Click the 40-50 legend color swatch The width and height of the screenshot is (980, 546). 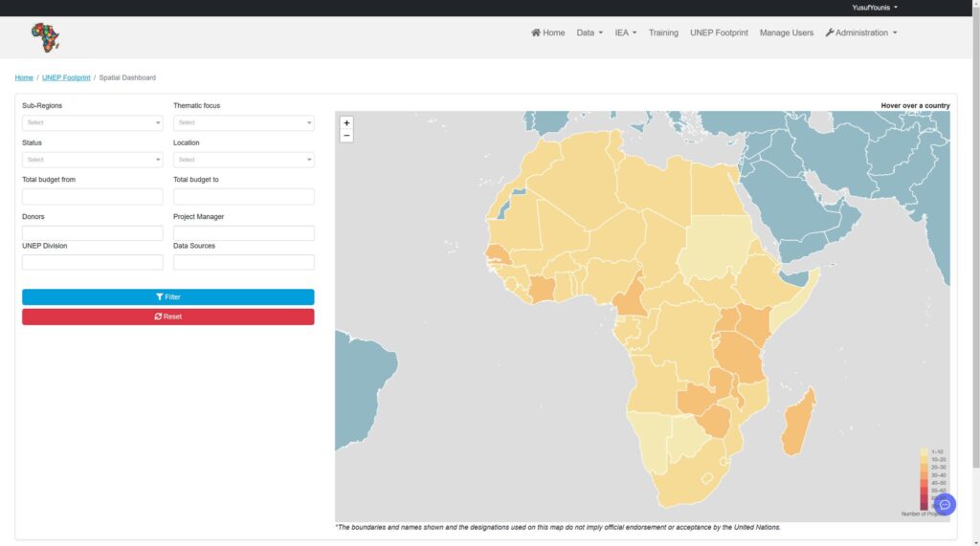pyautogui.click(x=924, y=483)
